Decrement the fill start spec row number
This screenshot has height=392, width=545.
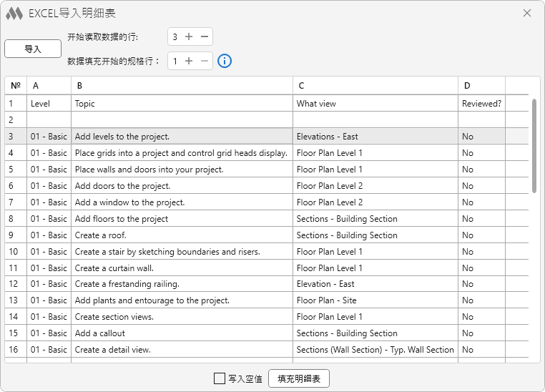(205, 61)
